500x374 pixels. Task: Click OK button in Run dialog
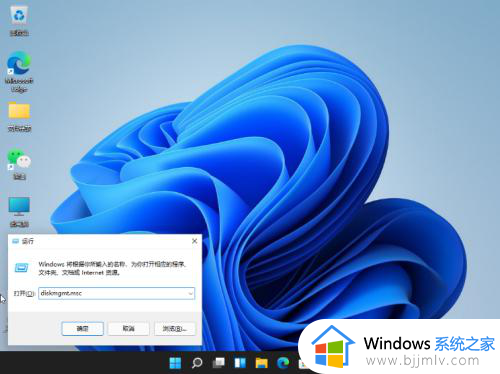click(x=83, y=329)
